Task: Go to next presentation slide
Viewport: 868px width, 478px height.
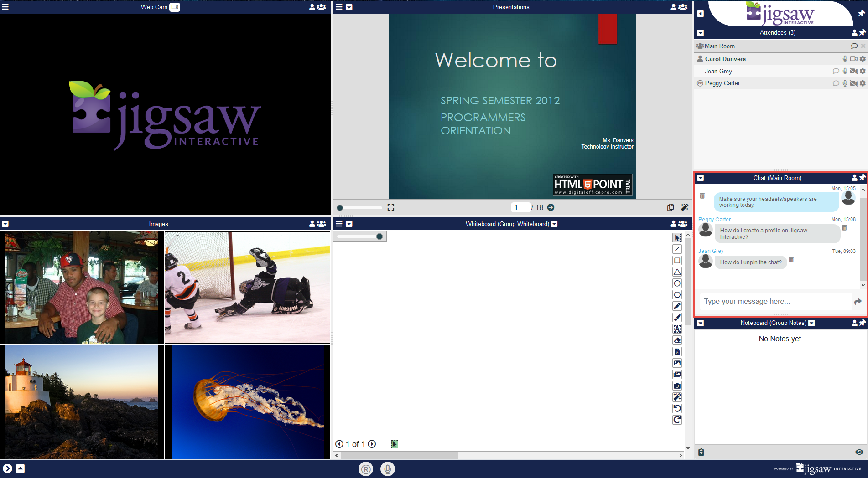Action: (551, 207)
